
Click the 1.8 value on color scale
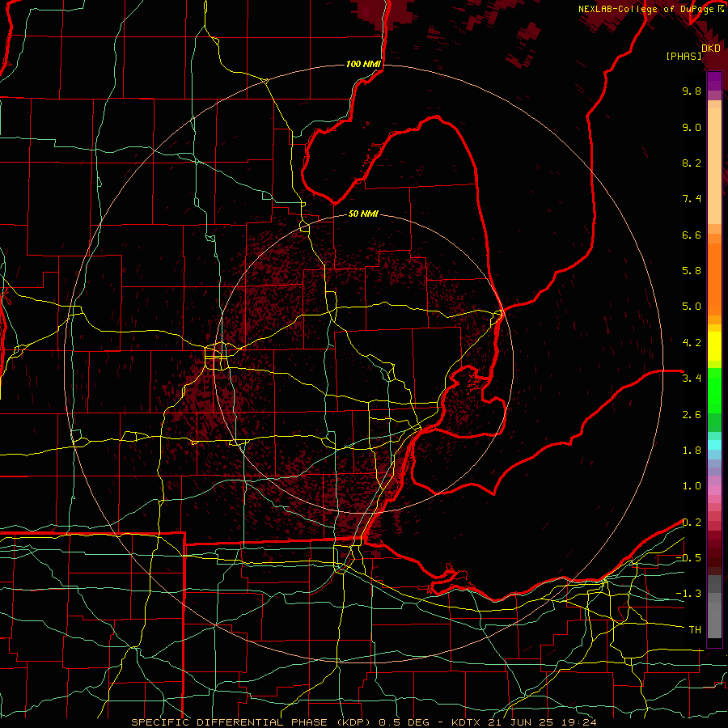(692, 451)
